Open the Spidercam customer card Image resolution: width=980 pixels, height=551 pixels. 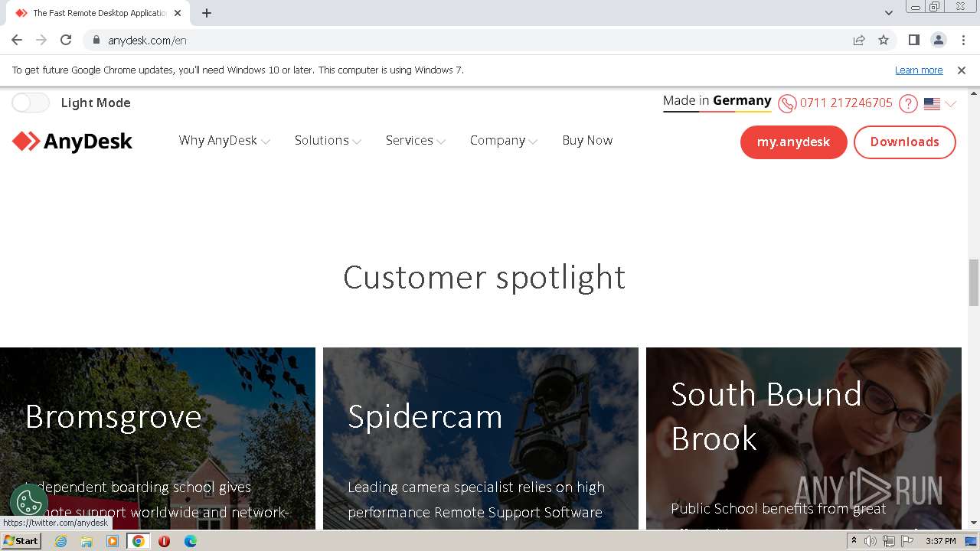[481, 439]
